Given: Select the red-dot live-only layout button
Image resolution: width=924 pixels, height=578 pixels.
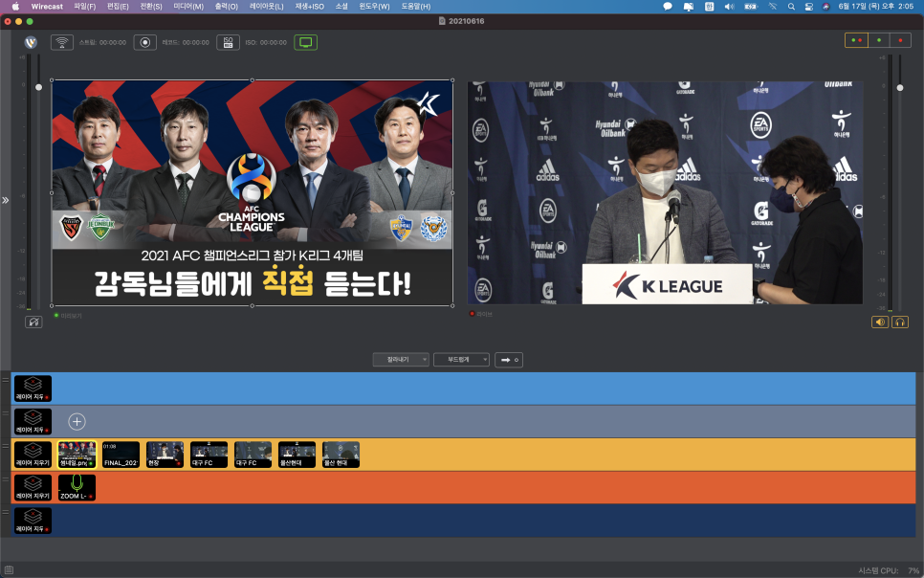Looking at the screenshot, I should 900,40.
